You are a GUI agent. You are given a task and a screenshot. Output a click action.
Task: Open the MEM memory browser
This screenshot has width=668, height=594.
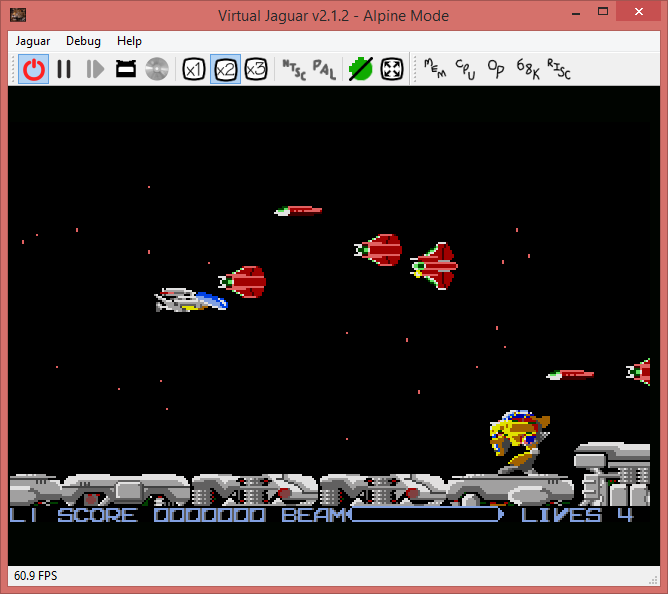435,69
